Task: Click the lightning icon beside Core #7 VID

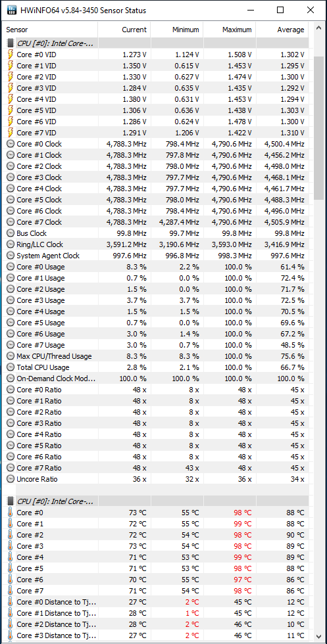Action: 11,133
